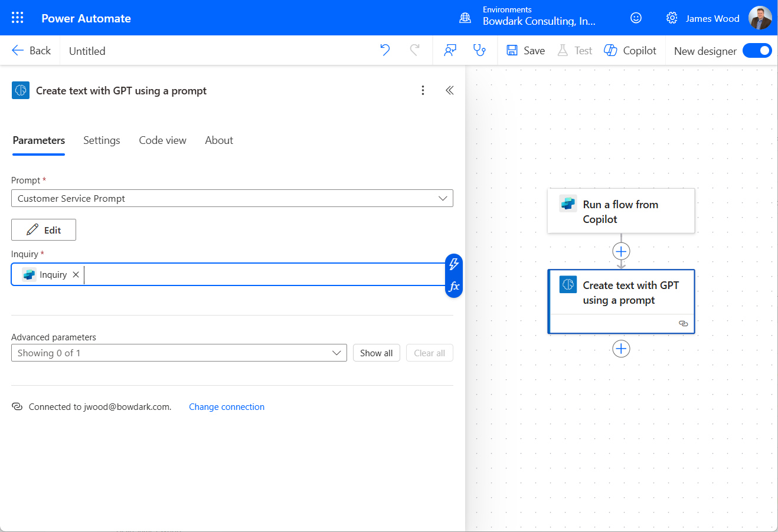Click the connection icon beside Connected to
Image resolution: width=778 pixels, height=532 pixels.
click(17, 407)
